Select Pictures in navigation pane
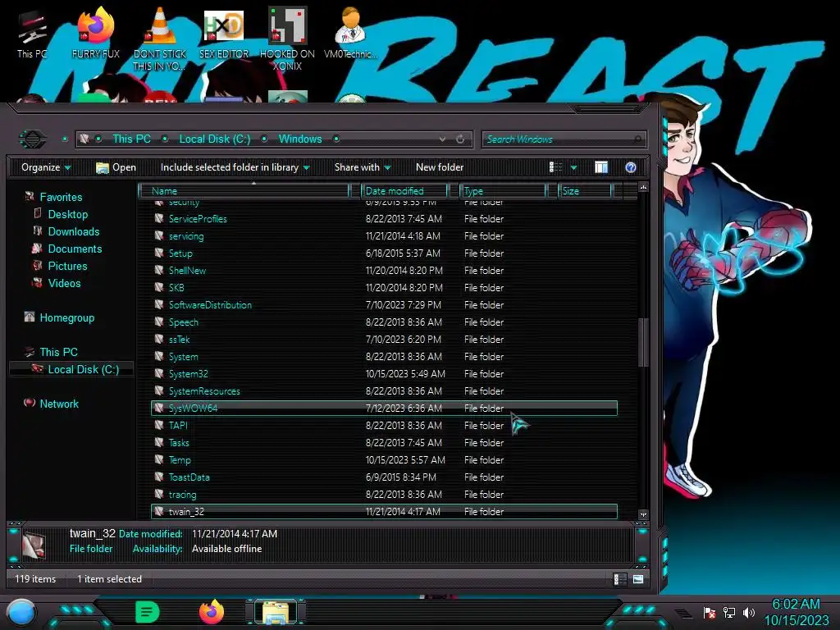The width and height of the screenshot is (840, 630). [67, 266]
